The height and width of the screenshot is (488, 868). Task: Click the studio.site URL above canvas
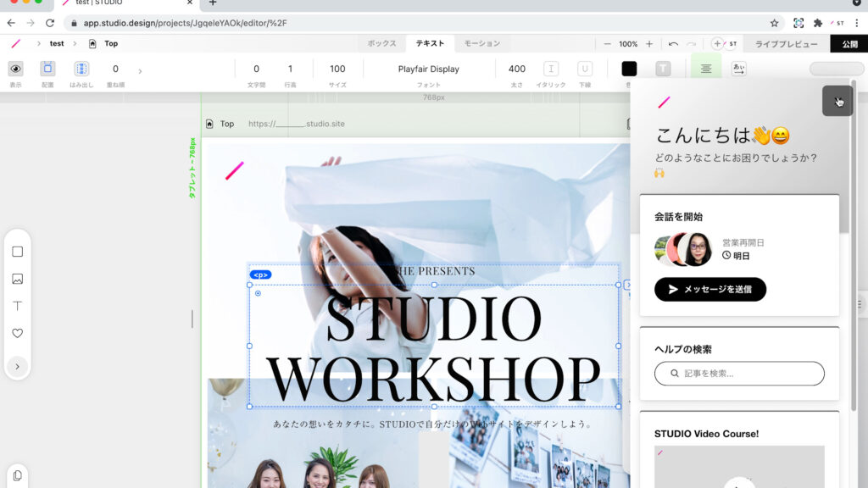296,124
